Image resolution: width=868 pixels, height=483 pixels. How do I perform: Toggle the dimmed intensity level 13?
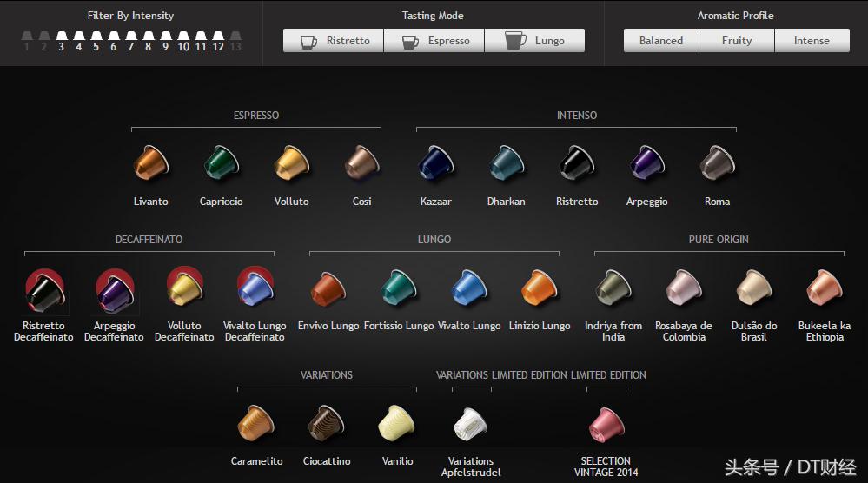(235, 41)
